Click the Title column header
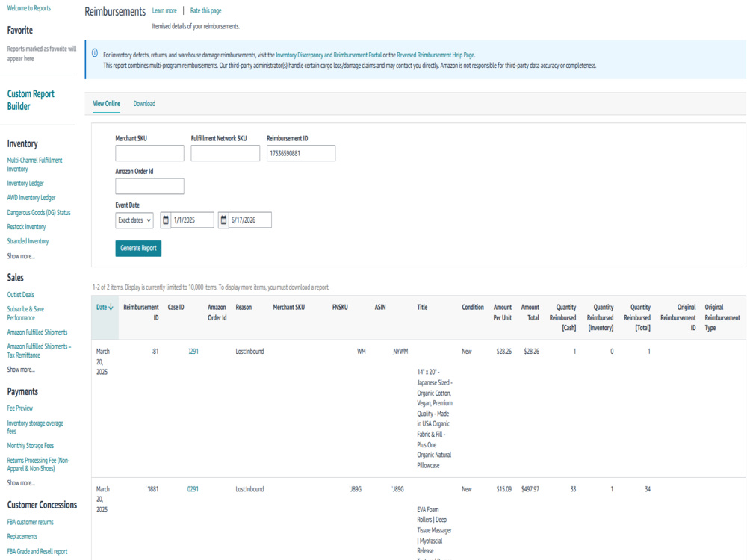 (x=422, y=307)
